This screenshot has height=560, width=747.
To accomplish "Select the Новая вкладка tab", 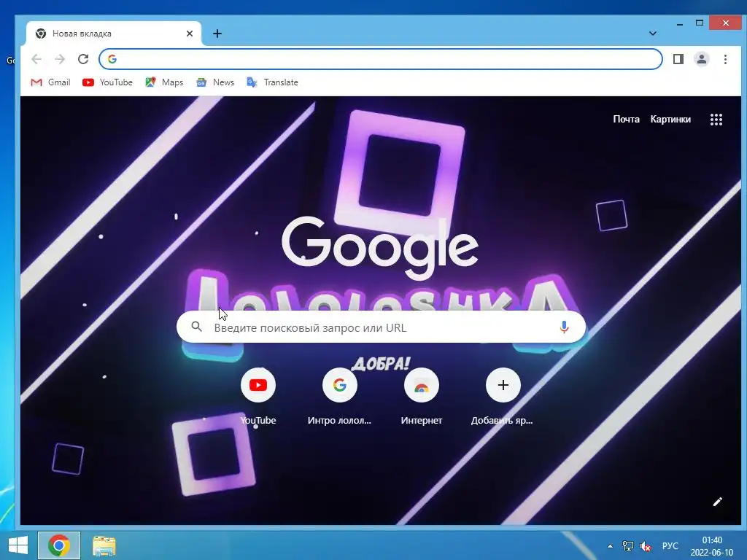I will coord(113,34).
